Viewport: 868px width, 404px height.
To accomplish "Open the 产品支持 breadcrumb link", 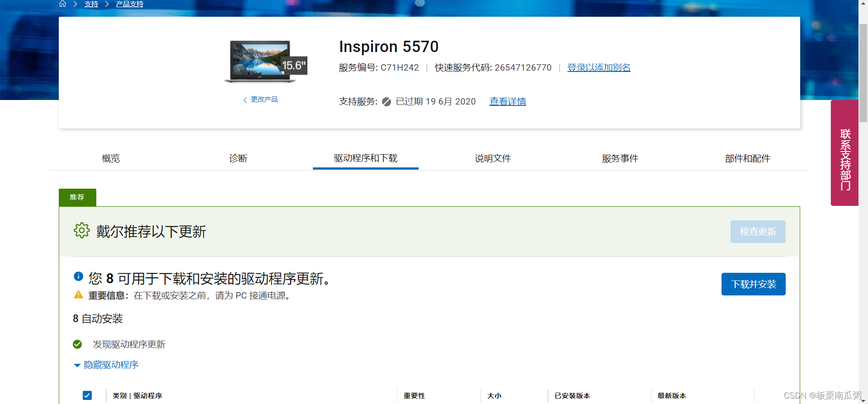I will pos(130,4).
